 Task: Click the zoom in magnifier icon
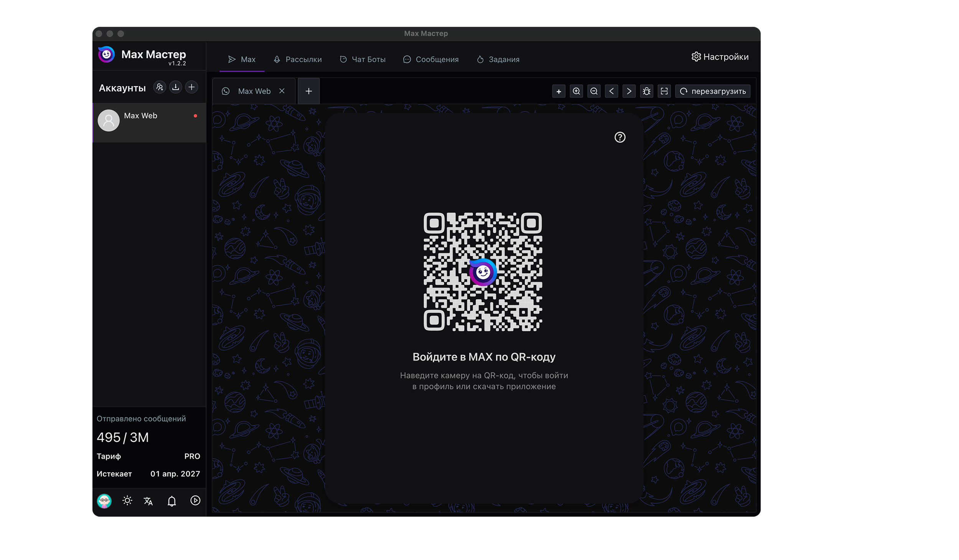(x=576, y=91)
